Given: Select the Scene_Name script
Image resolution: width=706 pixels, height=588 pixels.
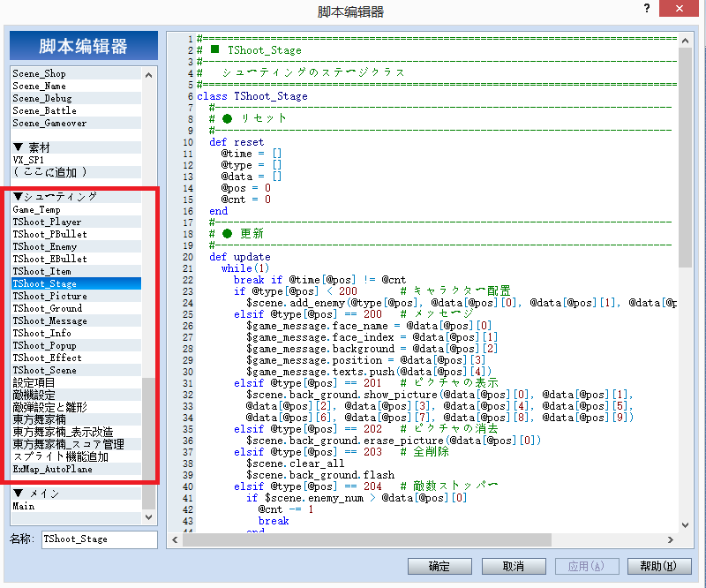Looking at the screenshot, I should 76,86.
